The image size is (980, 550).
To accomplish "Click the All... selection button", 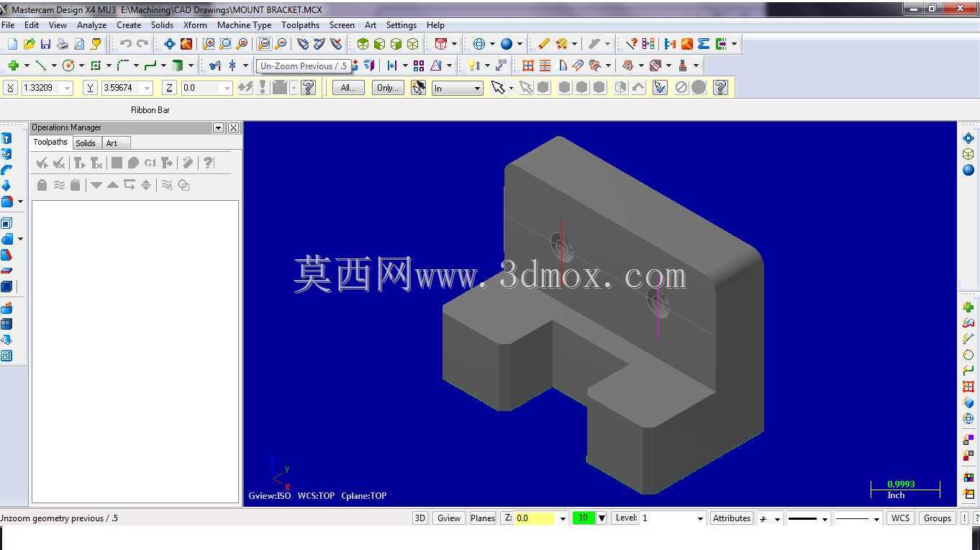I will tap(348, 88).
